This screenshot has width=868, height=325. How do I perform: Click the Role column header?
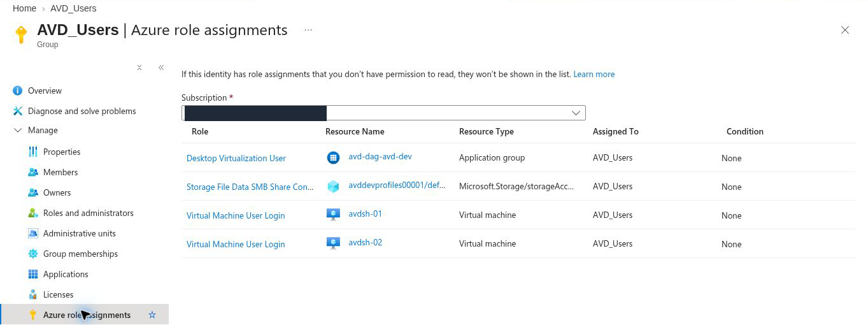coord(200,131)
